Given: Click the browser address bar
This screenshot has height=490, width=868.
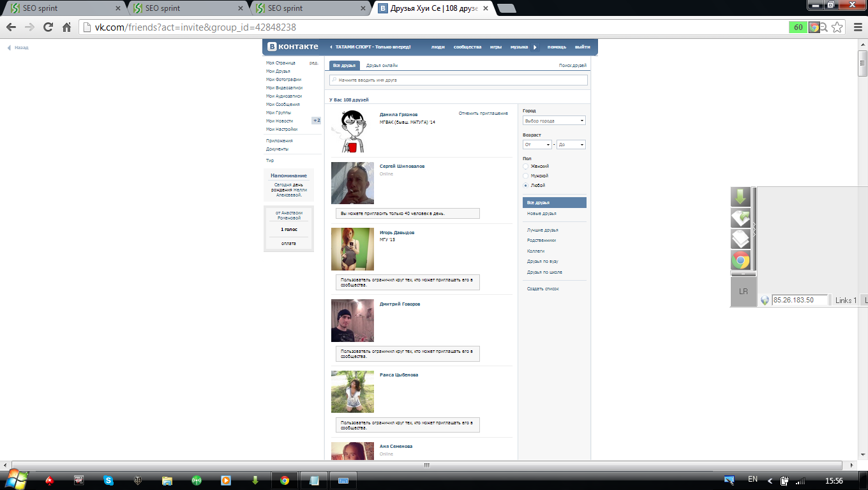Looking at the screenshot, I should [434, 27].
